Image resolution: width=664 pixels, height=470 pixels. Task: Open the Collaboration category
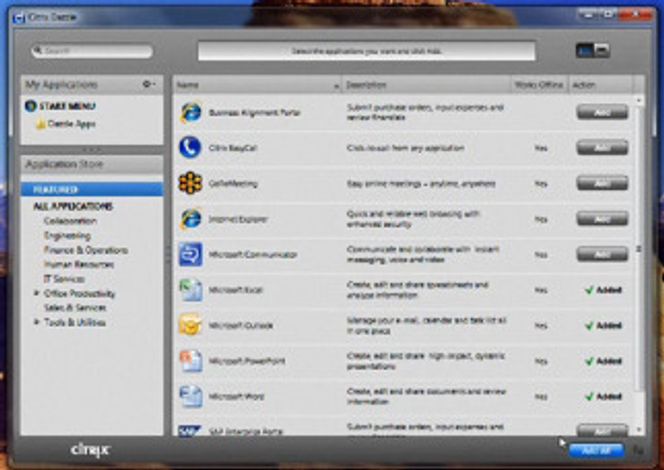coord(70,221)
